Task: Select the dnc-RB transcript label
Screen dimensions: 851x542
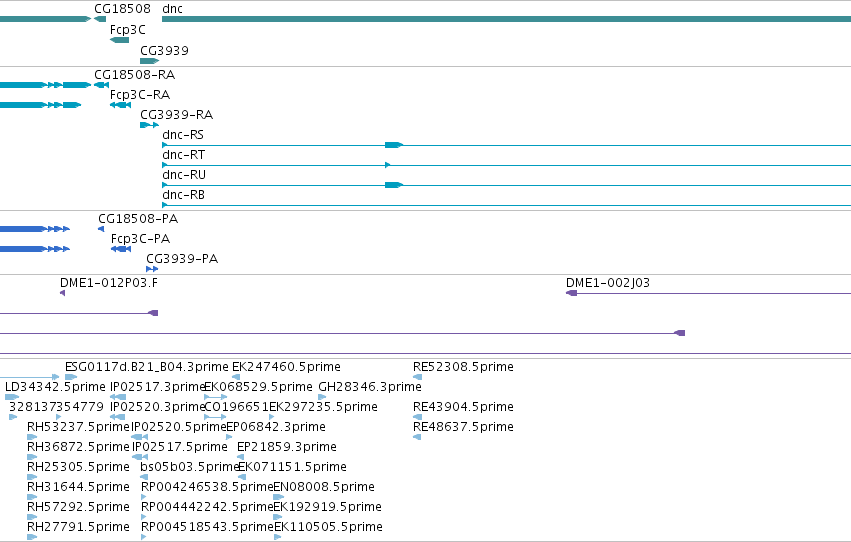Action: pyautogui.click(x=183, y=195)
